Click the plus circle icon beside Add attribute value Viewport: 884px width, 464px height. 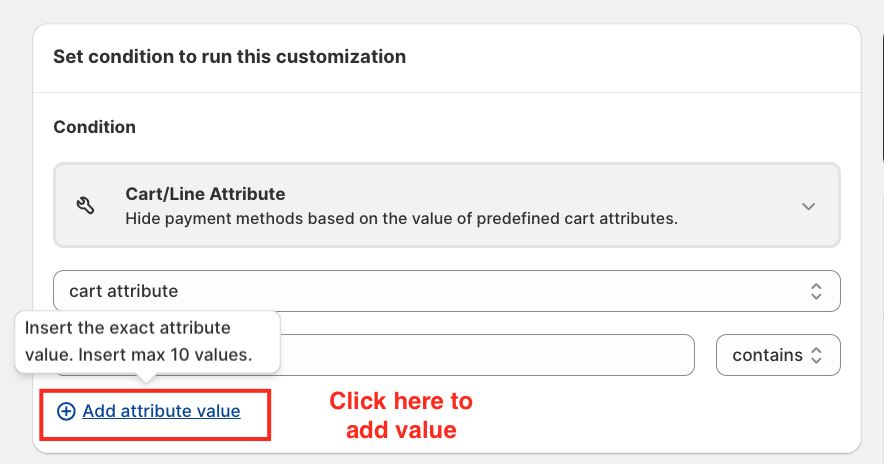66,411
